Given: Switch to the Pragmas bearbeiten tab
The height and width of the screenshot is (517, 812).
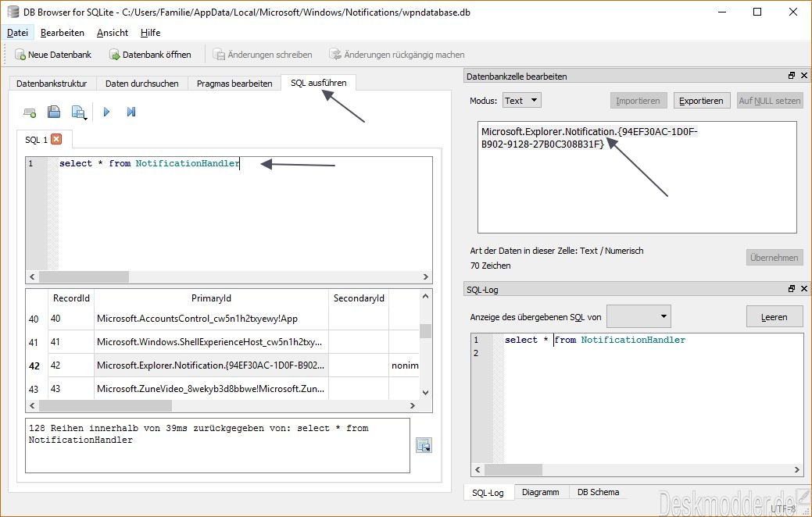Looking at the screenshot, I should [x=234, y=84].
